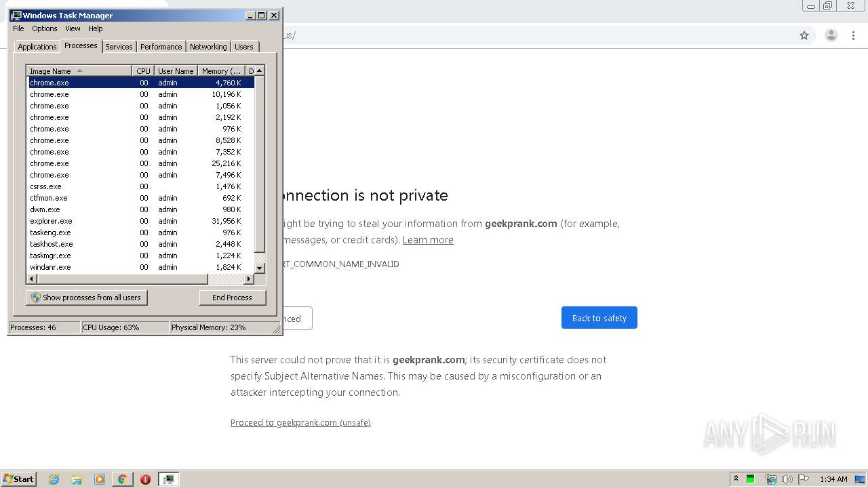Click process list scroll-down arrow

[260, 268]
